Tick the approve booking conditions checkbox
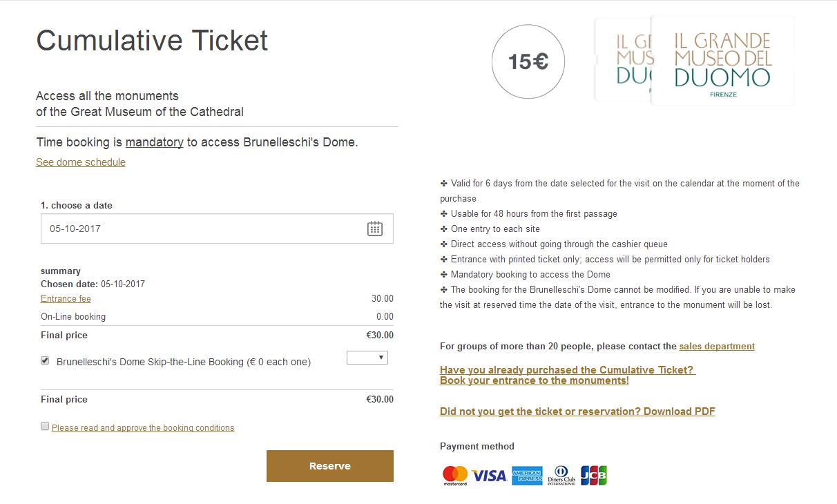837x504 pixels. (x=45, y=427)
